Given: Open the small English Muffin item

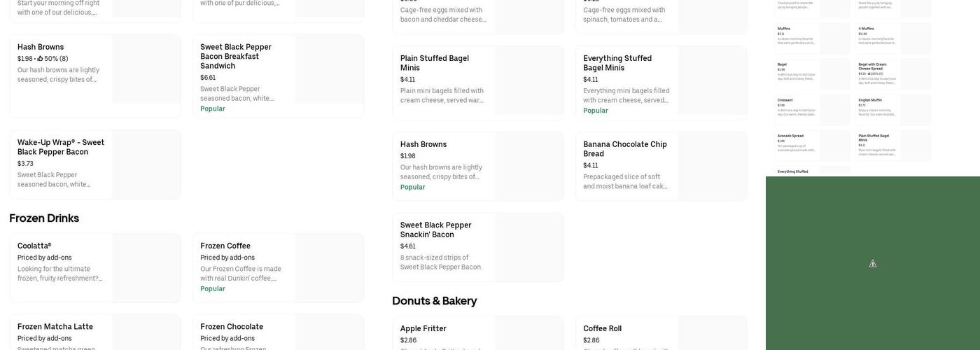Looking at the screenshot, I should pyautogui.click(x=892, y=110).
